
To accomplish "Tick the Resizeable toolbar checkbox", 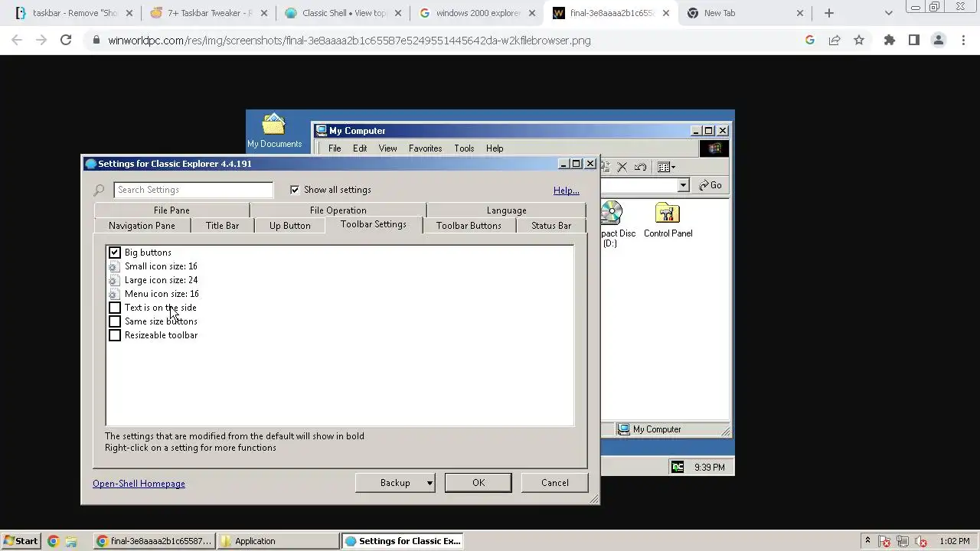I will click(x=115, y=335).
